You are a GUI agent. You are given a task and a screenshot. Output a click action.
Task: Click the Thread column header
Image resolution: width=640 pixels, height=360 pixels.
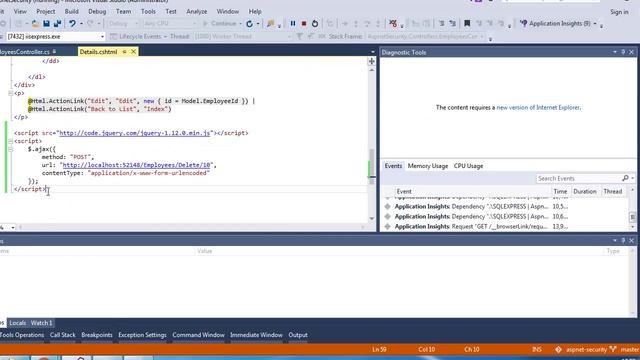(612, 191)
